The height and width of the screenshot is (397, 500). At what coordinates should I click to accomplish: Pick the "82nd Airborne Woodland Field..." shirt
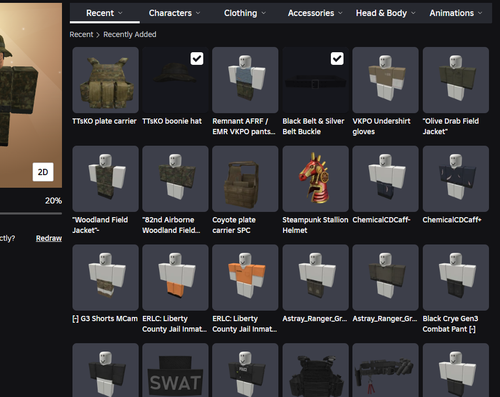click(175, 179)
